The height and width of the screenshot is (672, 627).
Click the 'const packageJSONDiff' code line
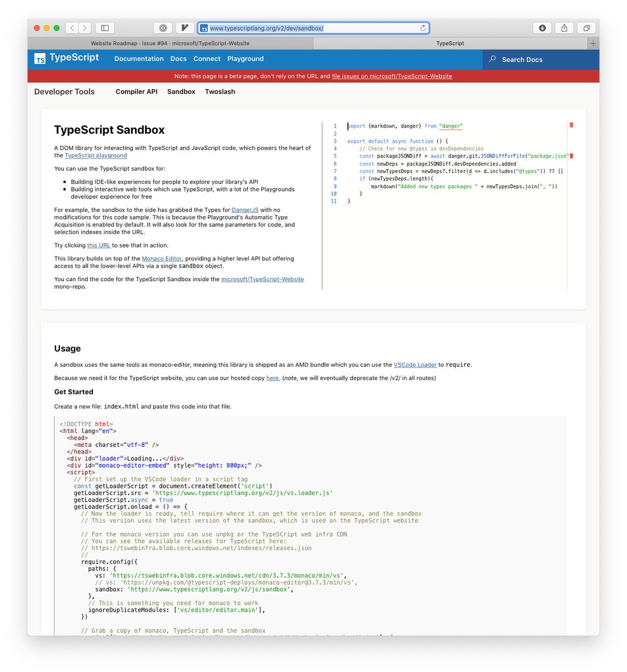pos(465,156)
